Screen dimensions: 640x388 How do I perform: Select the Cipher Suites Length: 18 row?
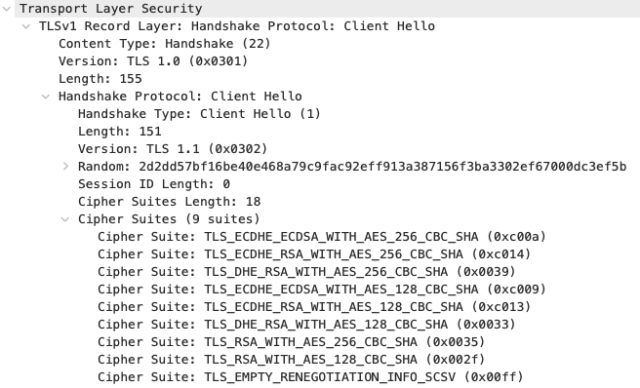pyautogui.click(x=169, y=202)
